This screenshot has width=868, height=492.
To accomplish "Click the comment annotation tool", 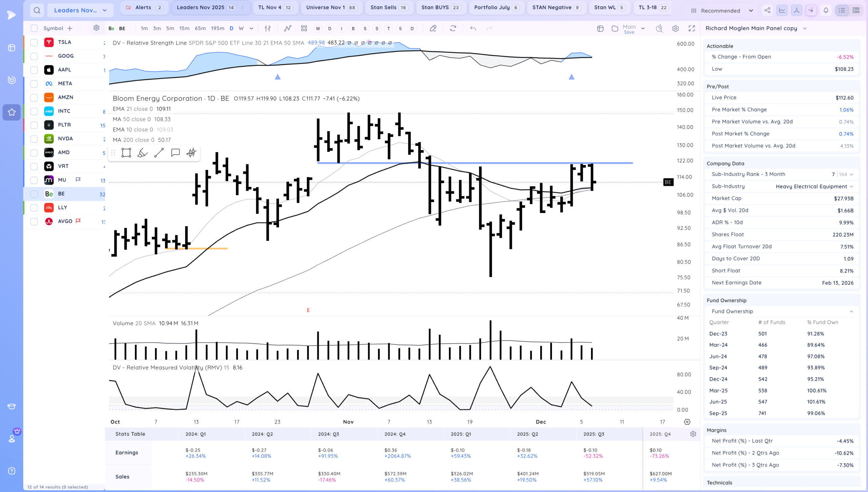I will pos(175,153).
